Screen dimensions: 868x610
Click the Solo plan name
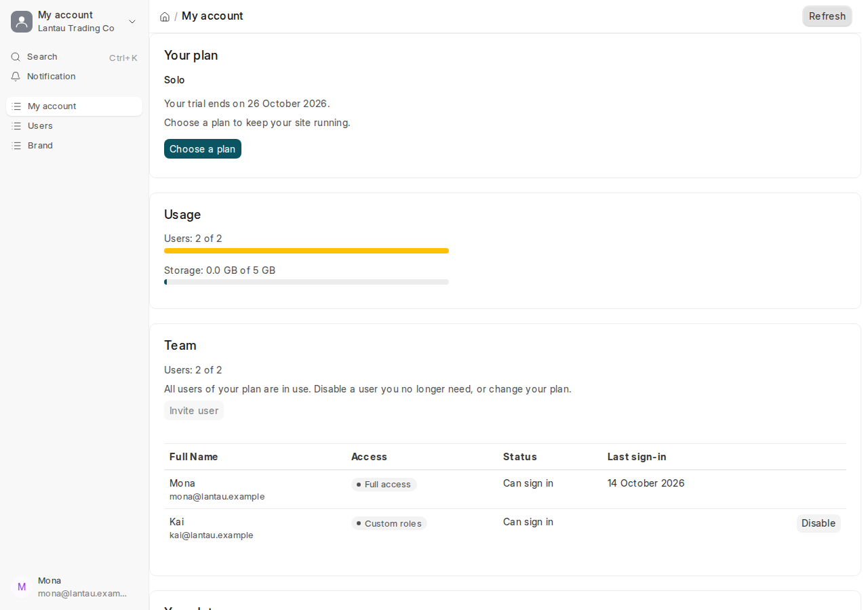pyautogui.click(x=174, y=80)
